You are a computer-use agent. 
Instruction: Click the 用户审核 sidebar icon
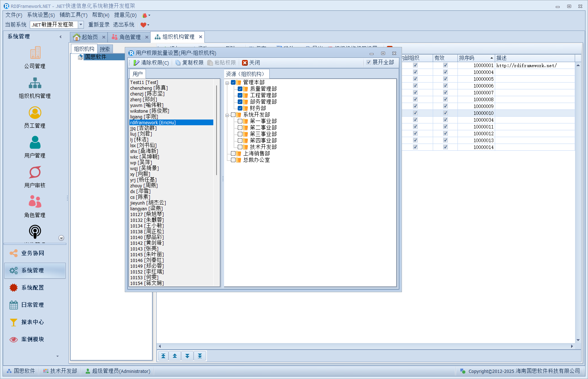point(35,173)
